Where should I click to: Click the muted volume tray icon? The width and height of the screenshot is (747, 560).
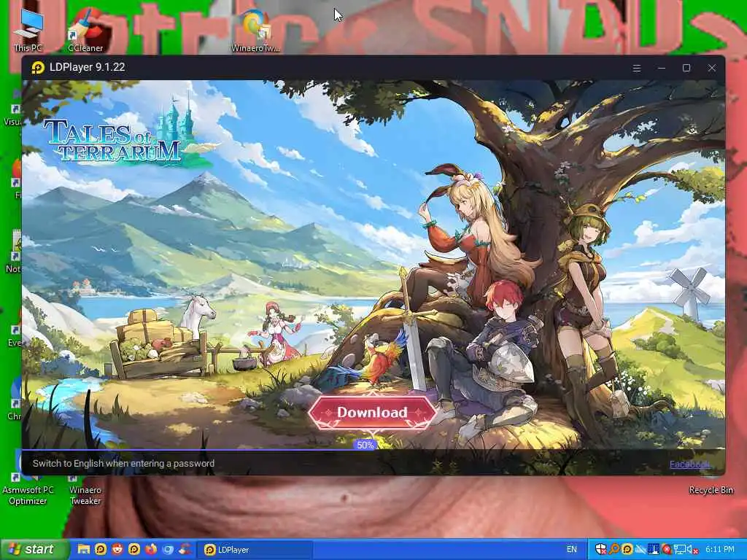click(x=692, y=550)
